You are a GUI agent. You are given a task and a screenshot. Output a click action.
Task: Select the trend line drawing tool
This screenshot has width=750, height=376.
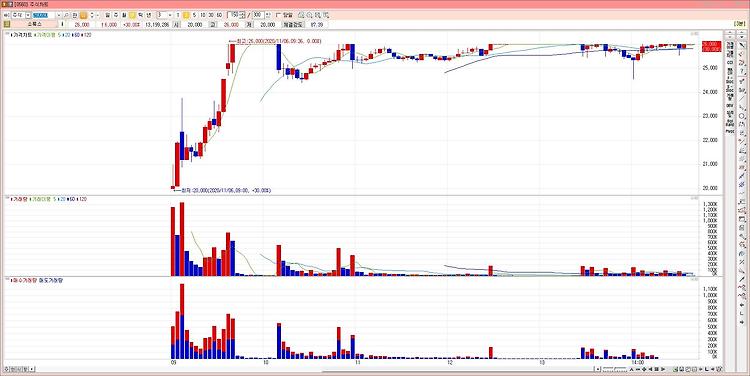coord(742,99)
